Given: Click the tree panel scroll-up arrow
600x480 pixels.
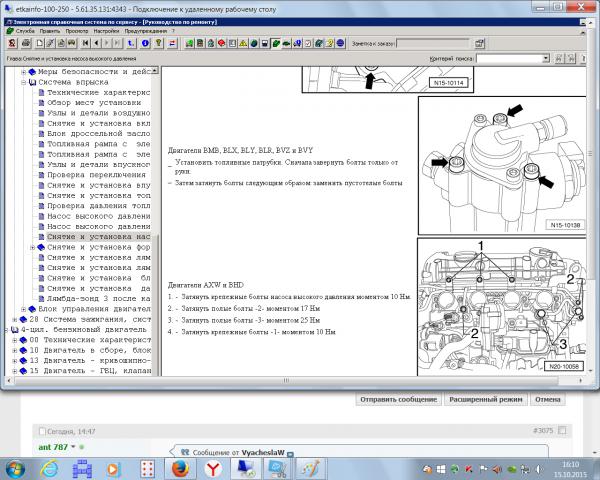Looking at the screenshot, I should pos(155,70).
